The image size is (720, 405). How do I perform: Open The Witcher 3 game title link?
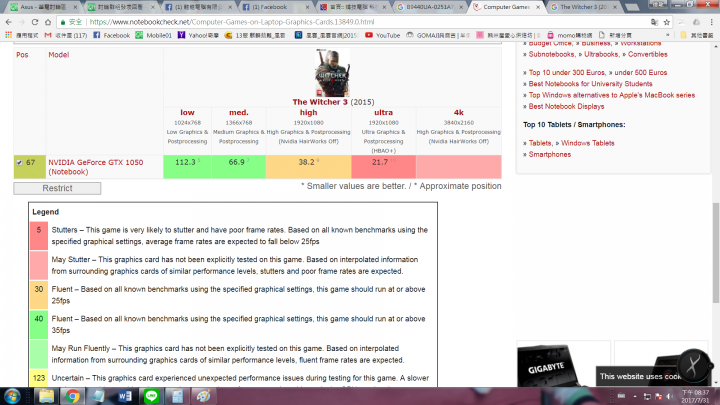(320, 102)
